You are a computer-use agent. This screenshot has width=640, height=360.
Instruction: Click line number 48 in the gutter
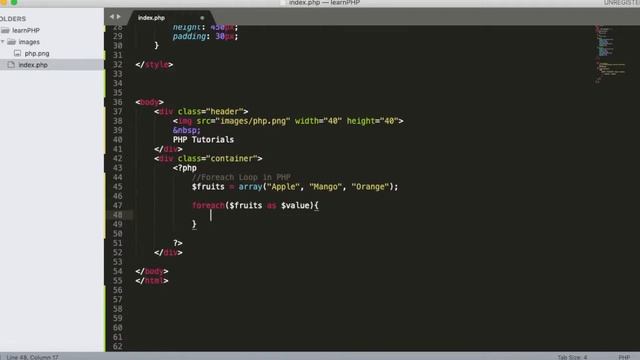tap(118, 215)
